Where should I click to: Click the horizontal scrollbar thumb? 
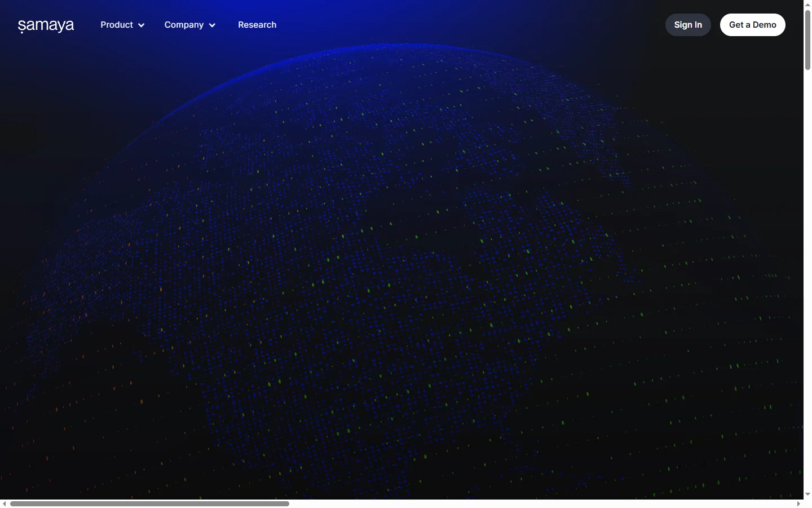[149, 503]
